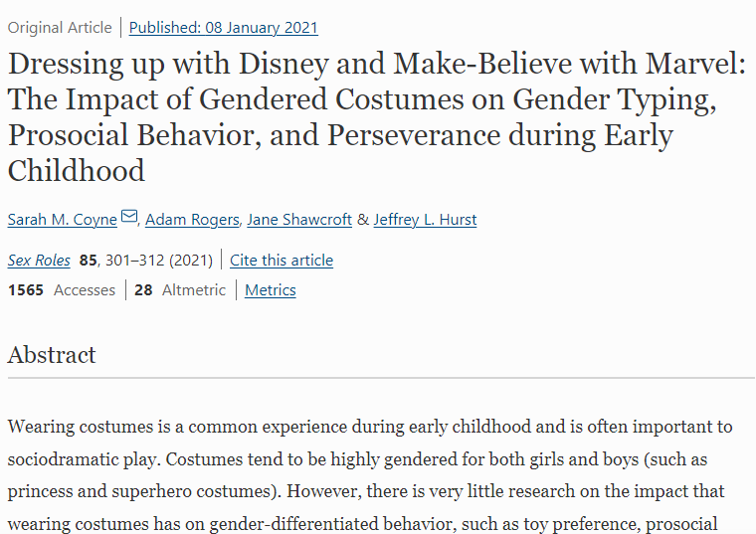Select author Adam Rogers link
Screen dimensions: 756x534
(192, 220)
